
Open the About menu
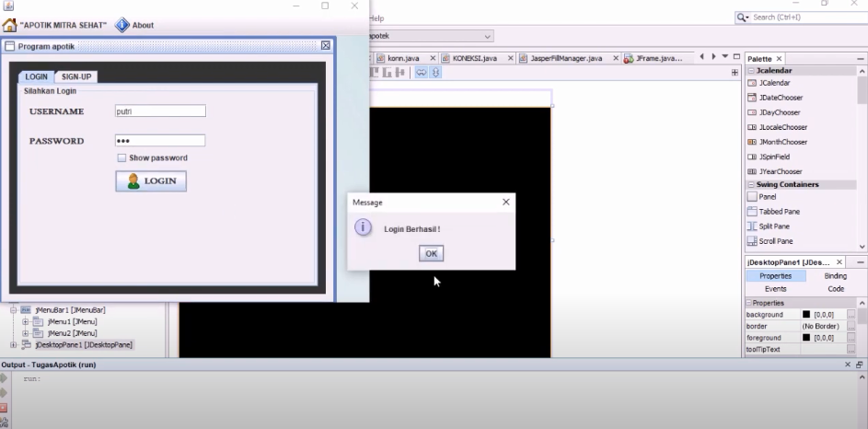134,26
